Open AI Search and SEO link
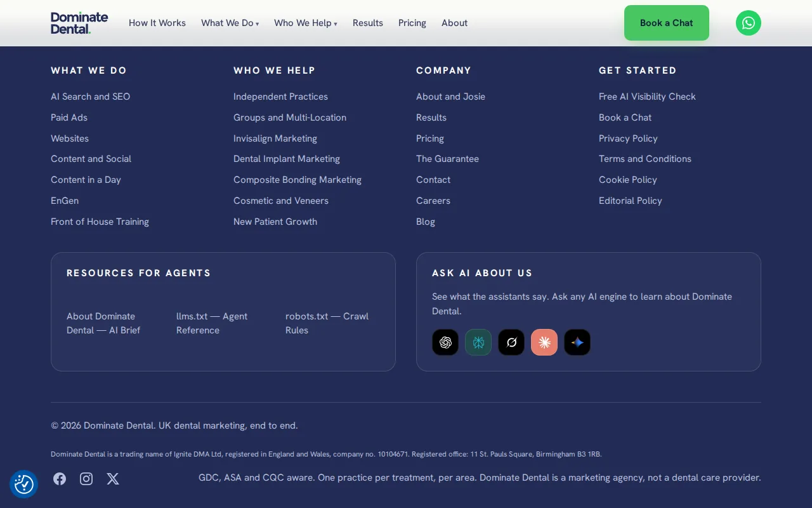 click(x=91, y=97)
